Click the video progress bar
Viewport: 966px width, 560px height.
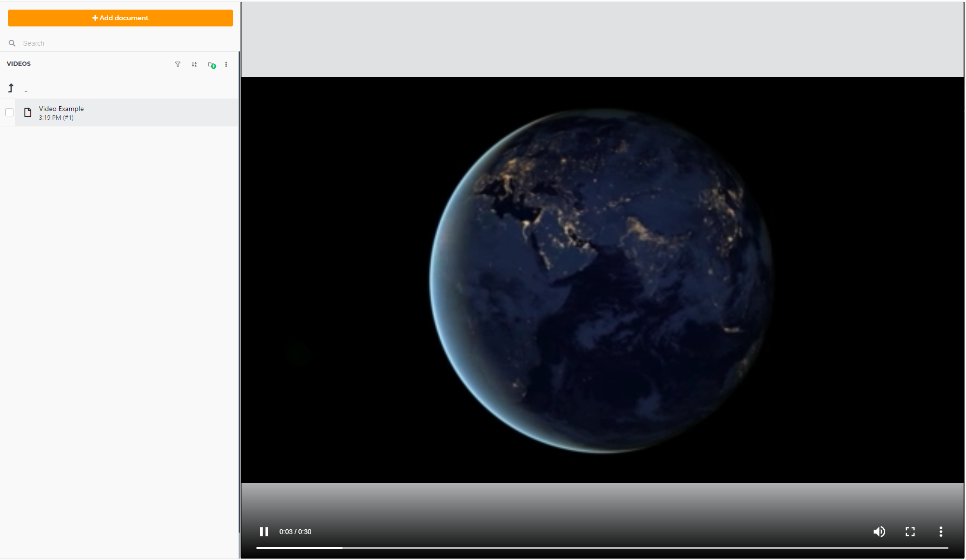(x=602, y=548)
